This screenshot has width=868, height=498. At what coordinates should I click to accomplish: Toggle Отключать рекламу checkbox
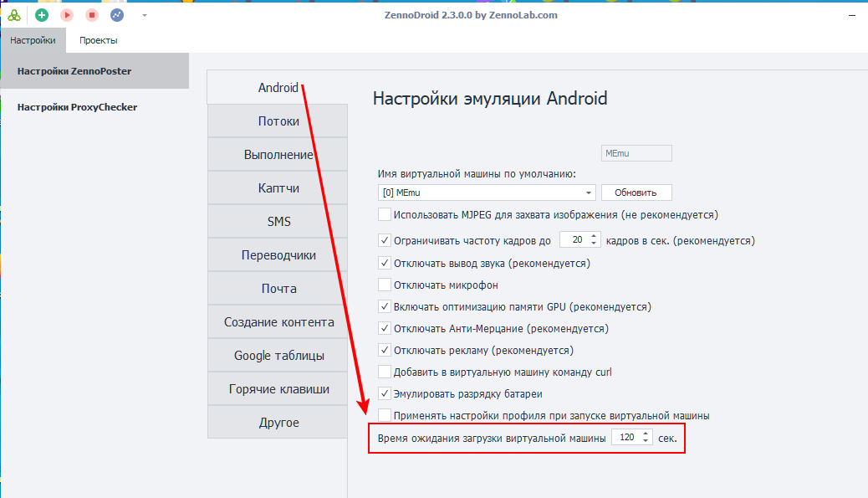[384, 350]
